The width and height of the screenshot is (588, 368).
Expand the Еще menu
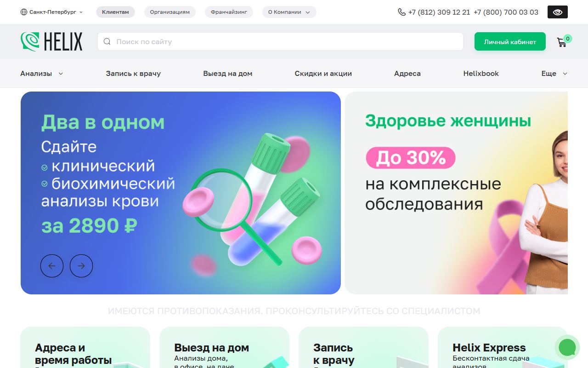coord(554,74)
